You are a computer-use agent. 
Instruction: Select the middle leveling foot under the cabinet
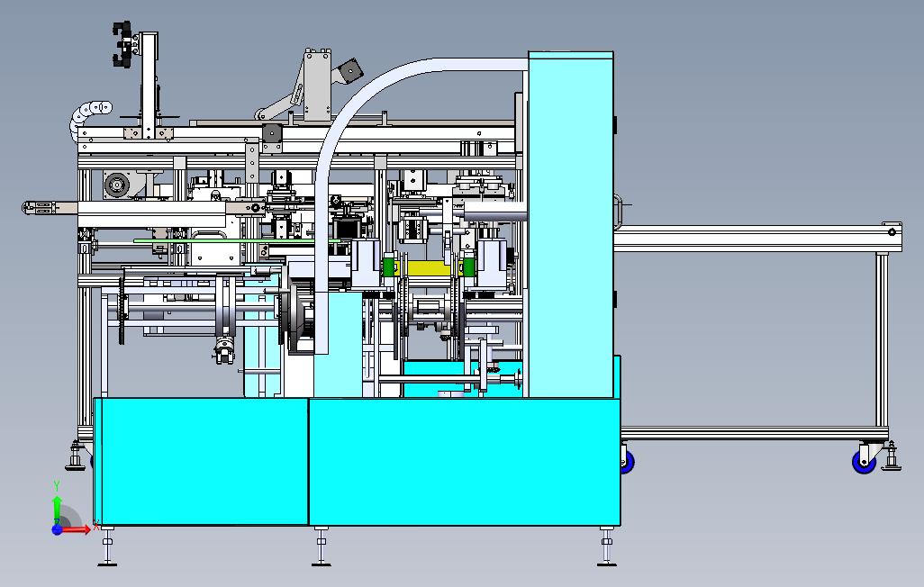click(x=322, y=546)
